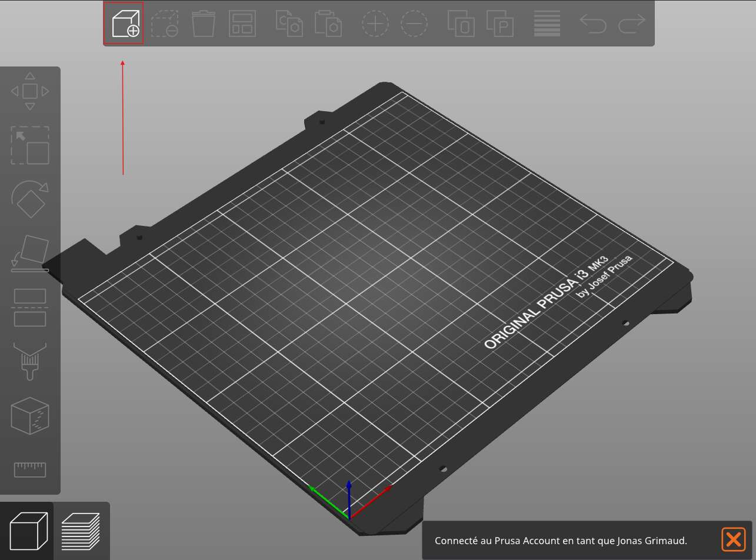Click the Paste icon in top toolbar
This screenshot has width=756, height=560.
(x=328, y=24)
